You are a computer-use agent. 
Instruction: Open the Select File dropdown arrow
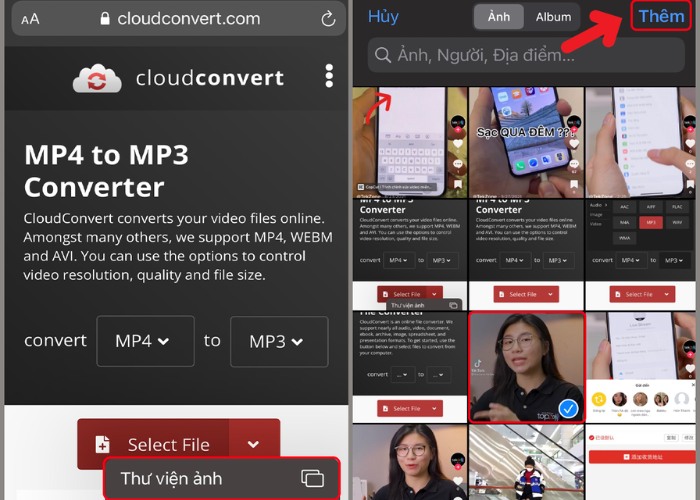[254, 445]
